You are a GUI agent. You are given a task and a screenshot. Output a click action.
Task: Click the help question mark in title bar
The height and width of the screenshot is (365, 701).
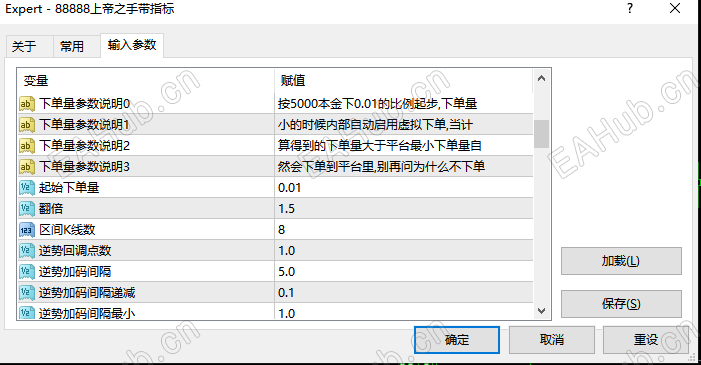(630, 8)
